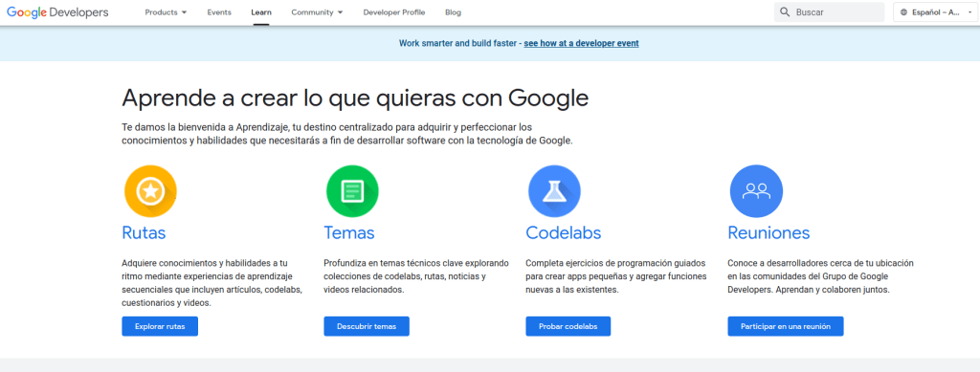Open the Rutas heading link

point(144,232)
